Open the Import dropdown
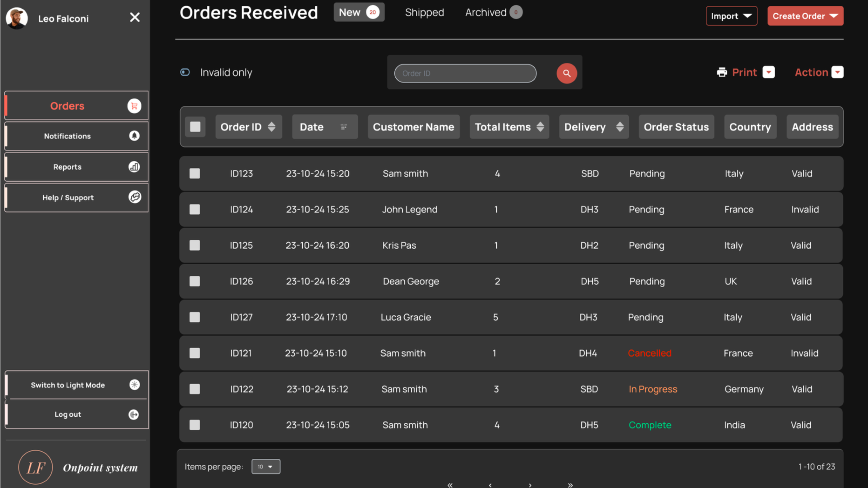 731,16
